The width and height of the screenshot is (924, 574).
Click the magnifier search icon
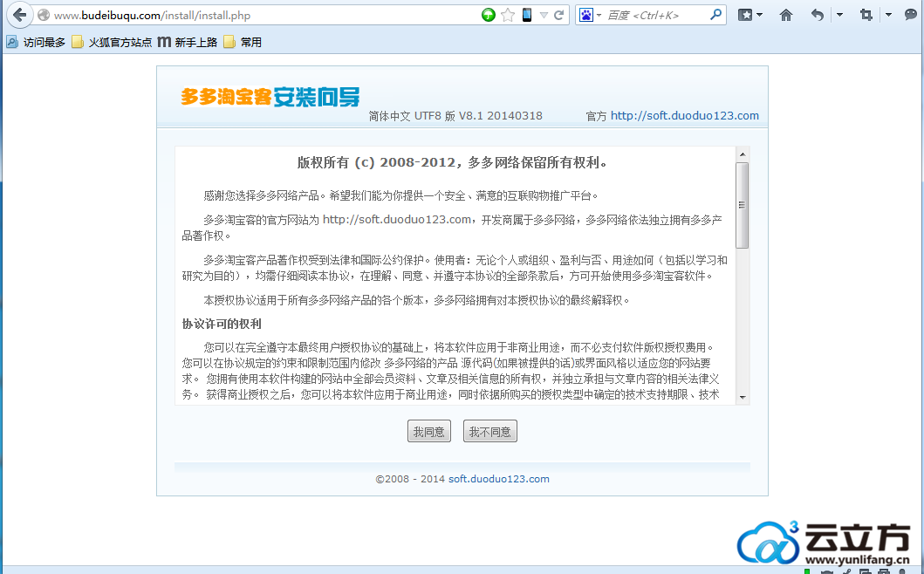coord(715,15)
